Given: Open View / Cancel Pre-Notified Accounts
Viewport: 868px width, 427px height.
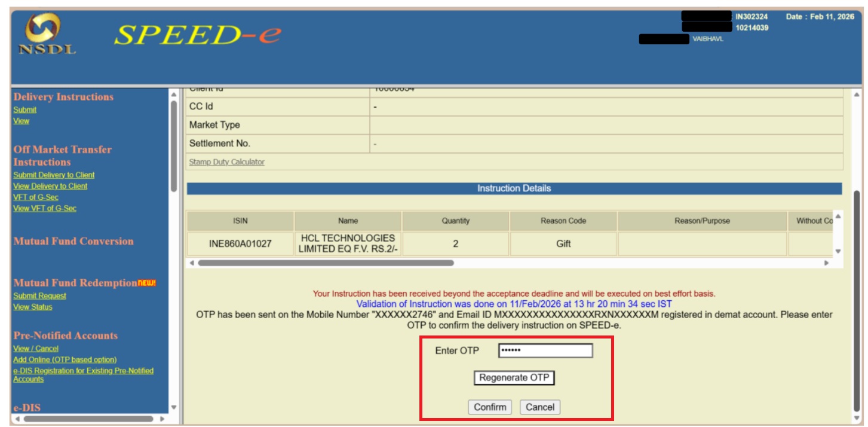Looking at the screenshot, I should 36,348.
